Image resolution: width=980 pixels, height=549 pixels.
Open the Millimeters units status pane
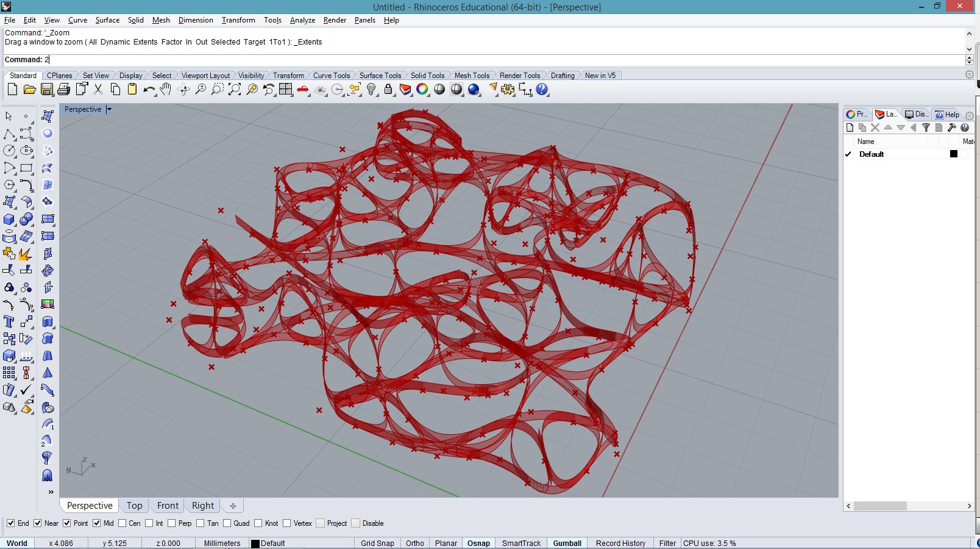(222, 543)
